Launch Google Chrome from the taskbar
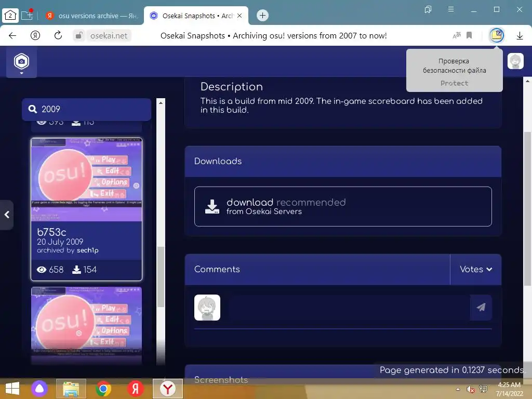Screen dimensions: 532x399 pos(103,389)
